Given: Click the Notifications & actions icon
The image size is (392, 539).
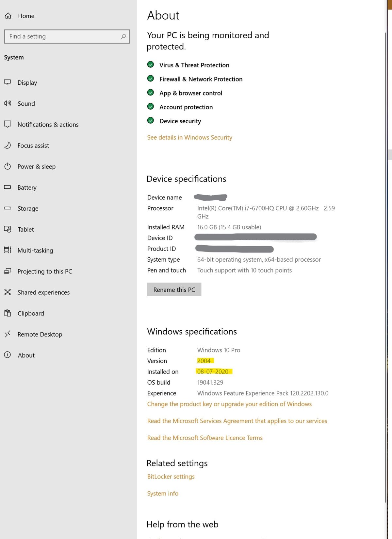Looking at the screenshot, I should pyautogui.click(x=8, y=124).
